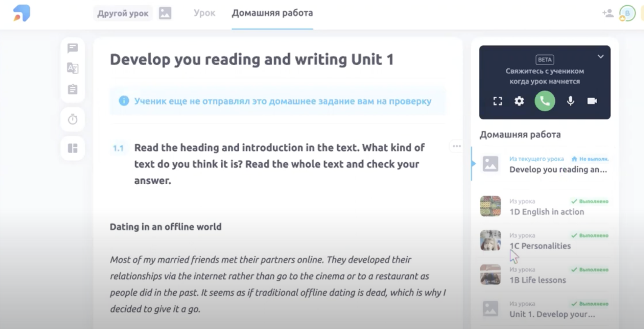Toggle the microphone in call panel
The width and height of the screenshot is (644, 329).
coord(570,101)
